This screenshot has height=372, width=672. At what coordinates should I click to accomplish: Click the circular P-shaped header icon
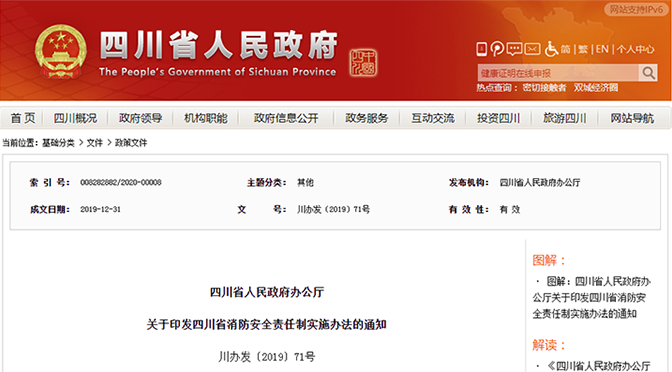497,49
